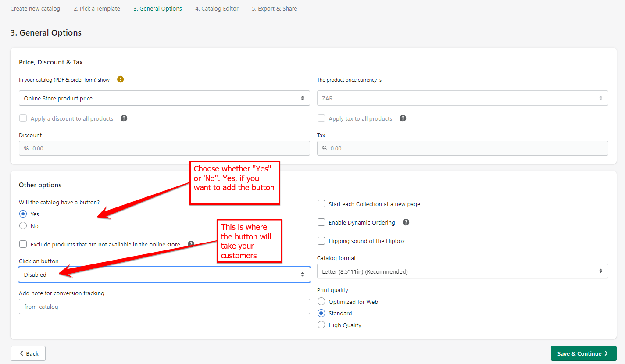Select High Quality print quality
625x364 pixels.
click(321, 325)
